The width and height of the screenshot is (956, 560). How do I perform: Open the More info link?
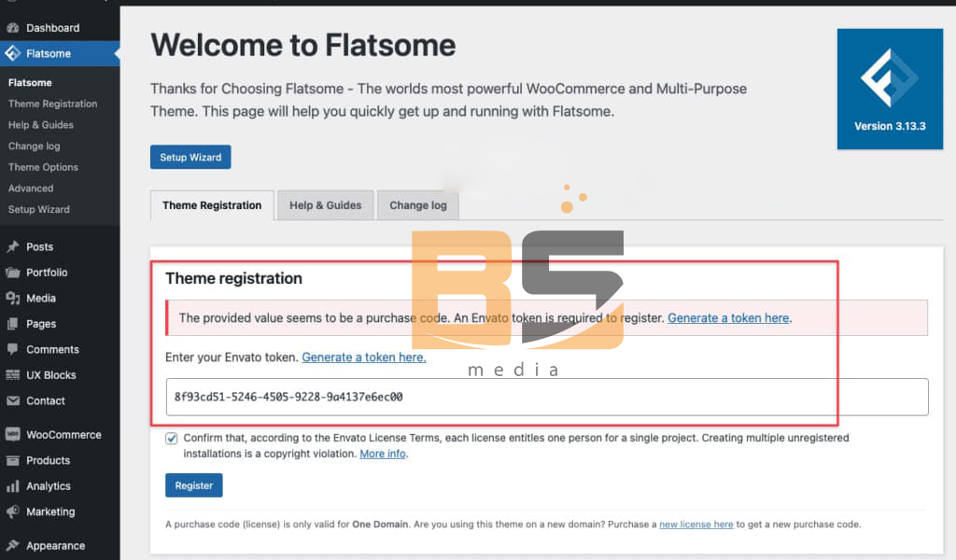click(x=383, y=454)
